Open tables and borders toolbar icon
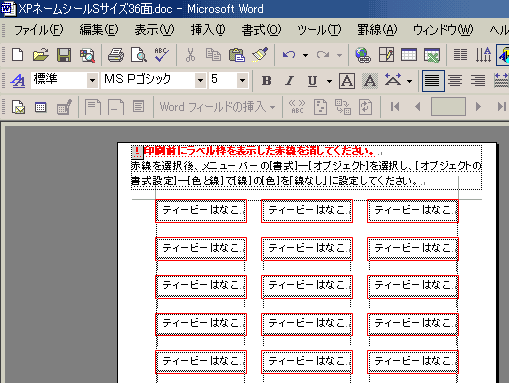509x383 pixels. pos(386,55)
